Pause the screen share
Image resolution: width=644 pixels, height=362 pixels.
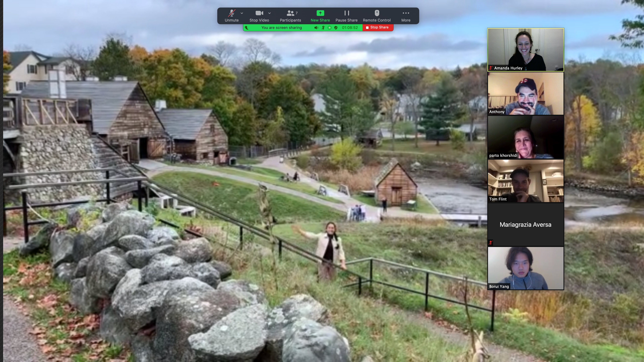pyautogui.click(x=346, y=16)
